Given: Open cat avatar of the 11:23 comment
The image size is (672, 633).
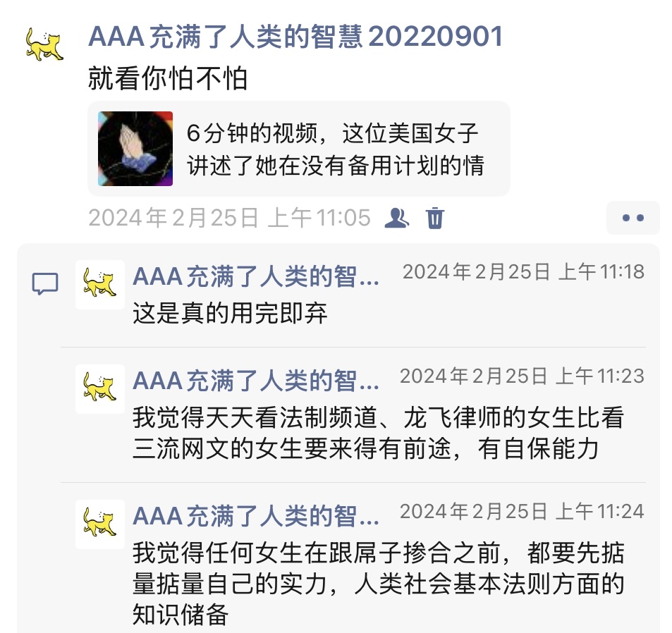Looking at the screenshot, I should [x=100, y=388].
